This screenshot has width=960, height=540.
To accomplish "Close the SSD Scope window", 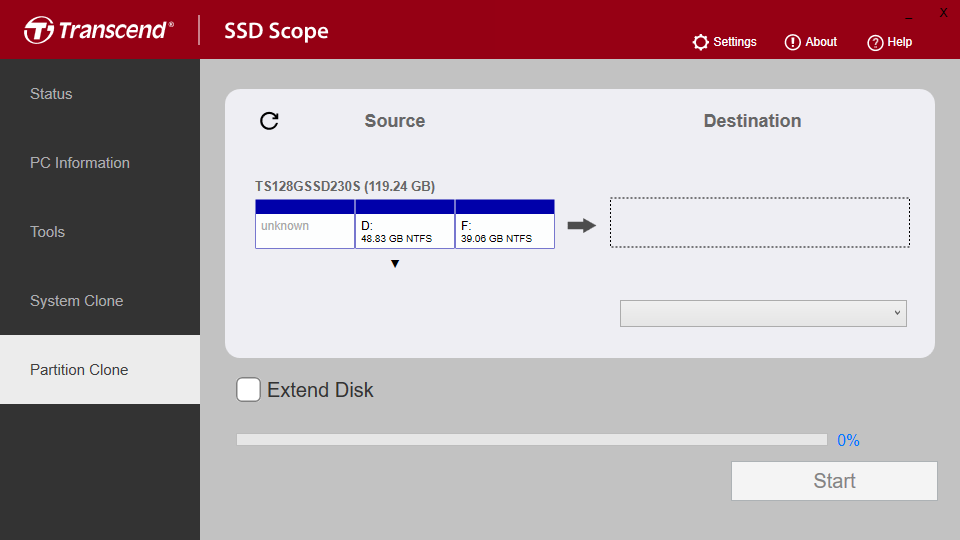I will point(943,13).
